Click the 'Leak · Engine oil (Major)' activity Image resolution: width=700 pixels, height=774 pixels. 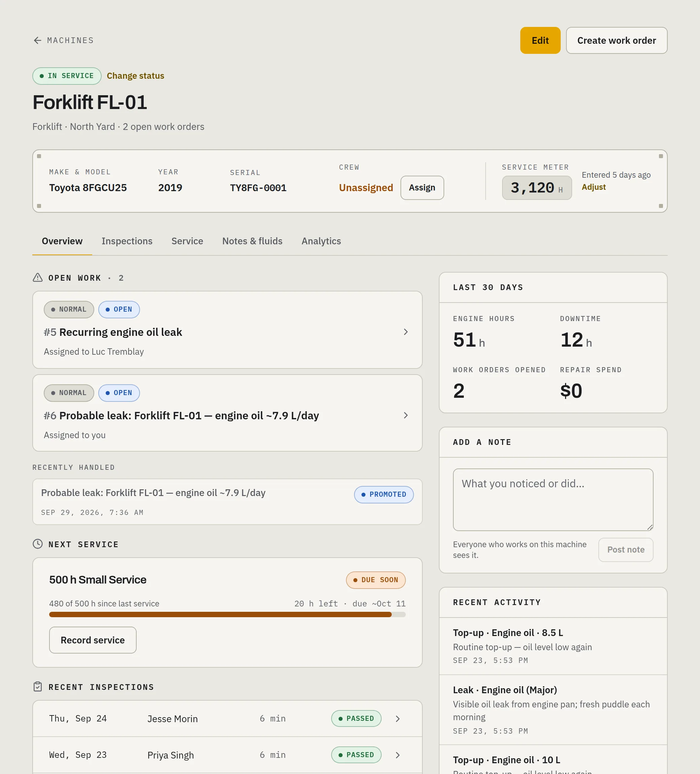pos(553,710)
